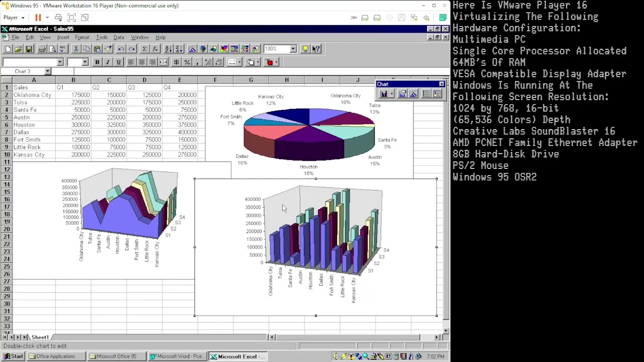Image resolution: width=644 pixels, height=362 pixels.
Task: Open the Data menu
Action: pos(119,37)
